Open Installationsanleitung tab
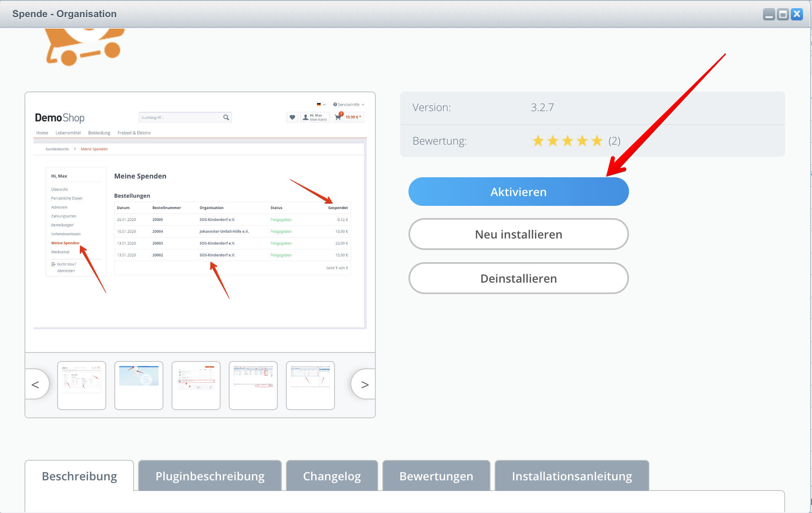This screenshot has height=513, width=812. coord(571,476)
